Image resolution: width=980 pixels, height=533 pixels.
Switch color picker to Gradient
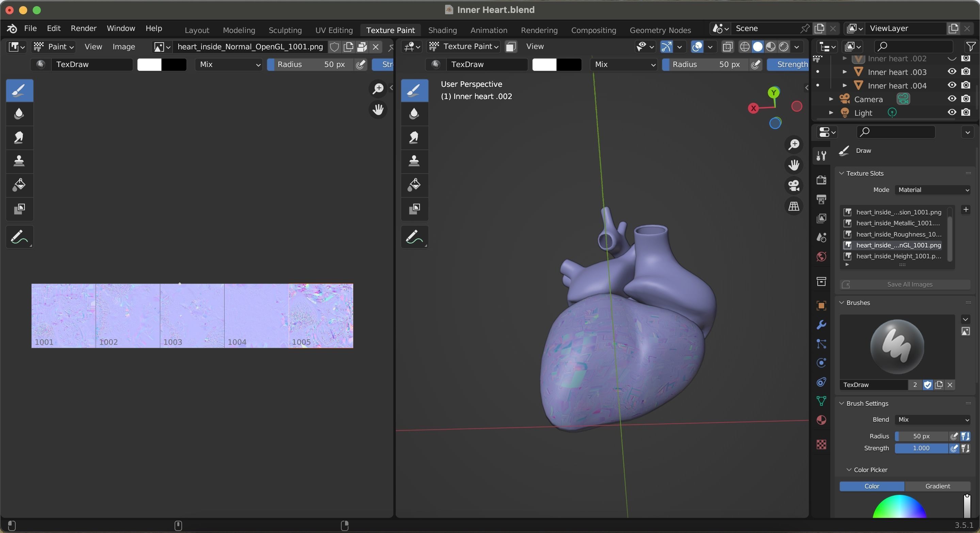point(938,486)
